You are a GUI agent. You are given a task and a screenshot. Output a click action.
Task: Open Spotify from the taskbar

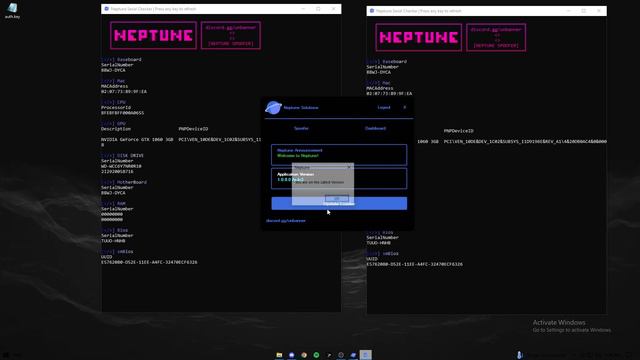click(316, 355)
